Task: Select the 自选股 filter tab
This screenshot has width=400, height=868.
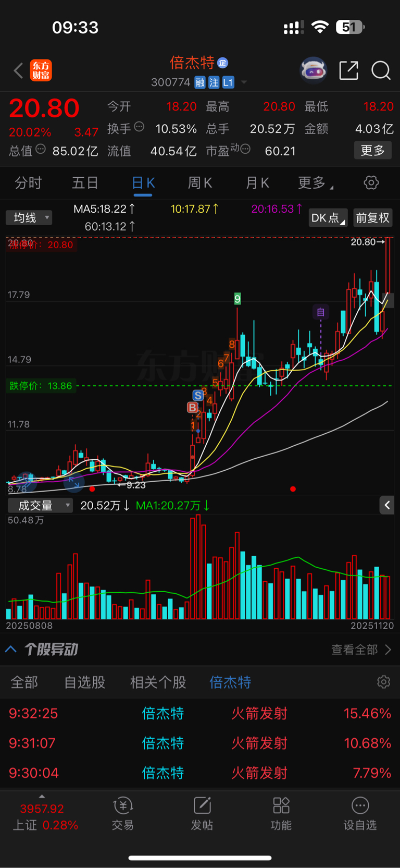Action: click(85, 682)
